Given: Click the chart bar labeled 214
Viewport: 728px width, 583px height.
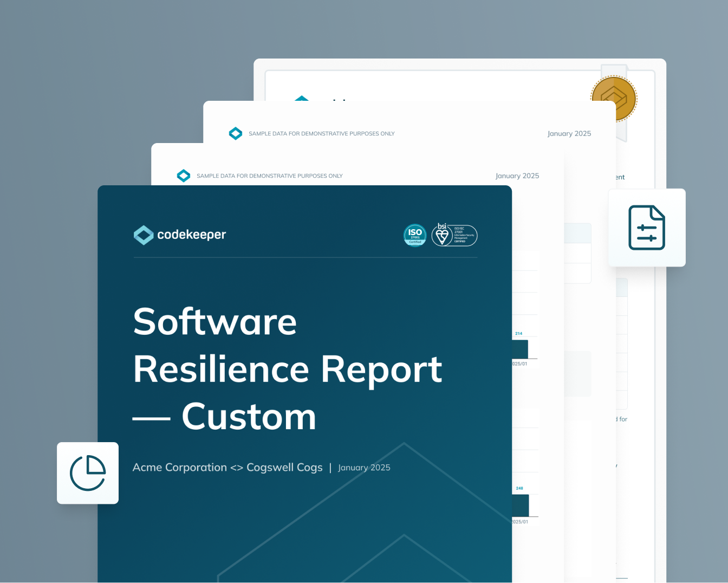Looking at the screenshot, I should [x=520, y=349].
